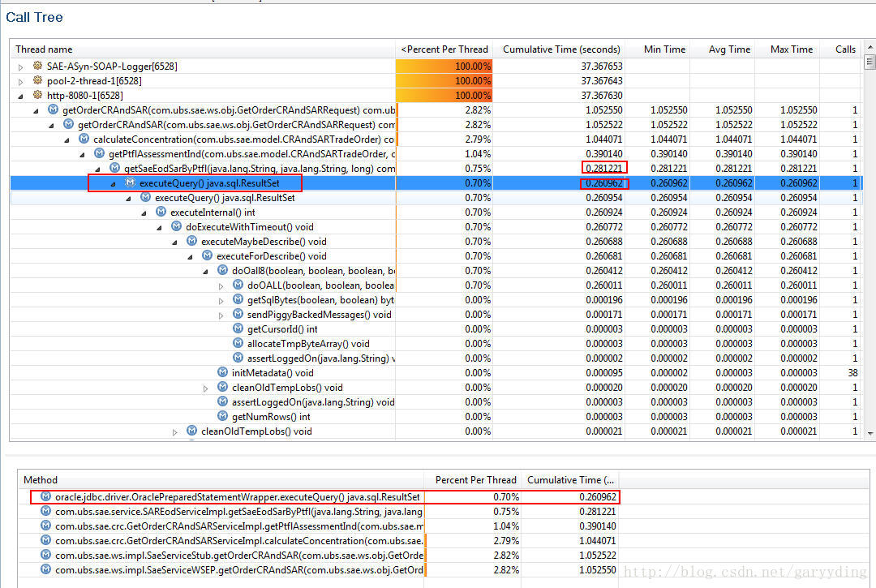The height and width of the screenshot is (588, 876).
Task: Click method icon of doOall8 row
Action: click(222, 270)
